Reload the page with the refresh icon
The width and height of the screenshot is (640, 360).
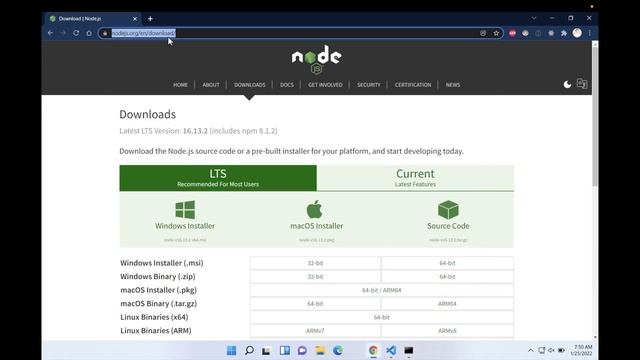(76, 33)
